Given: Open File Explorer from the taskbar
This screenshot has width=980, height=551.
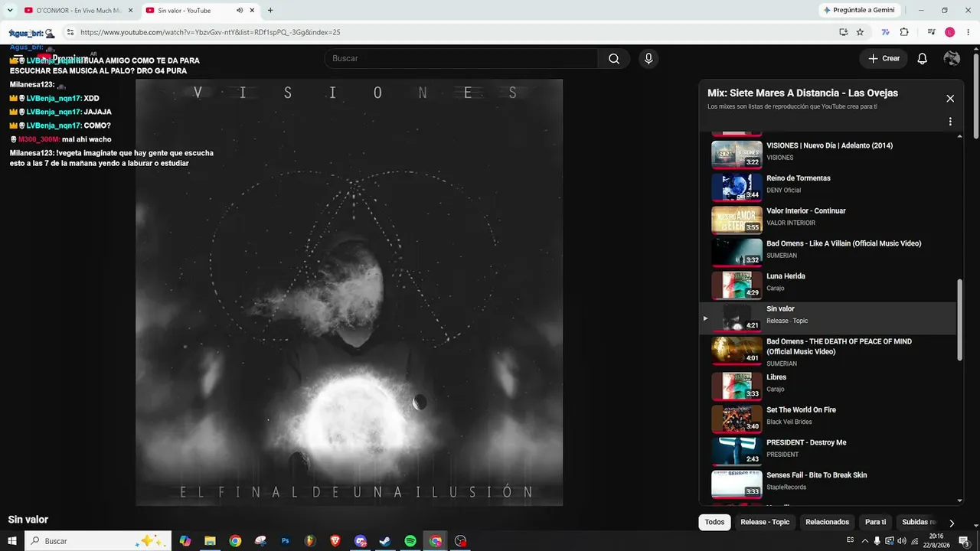Looking at the screenshot, I should click(210, 541).
